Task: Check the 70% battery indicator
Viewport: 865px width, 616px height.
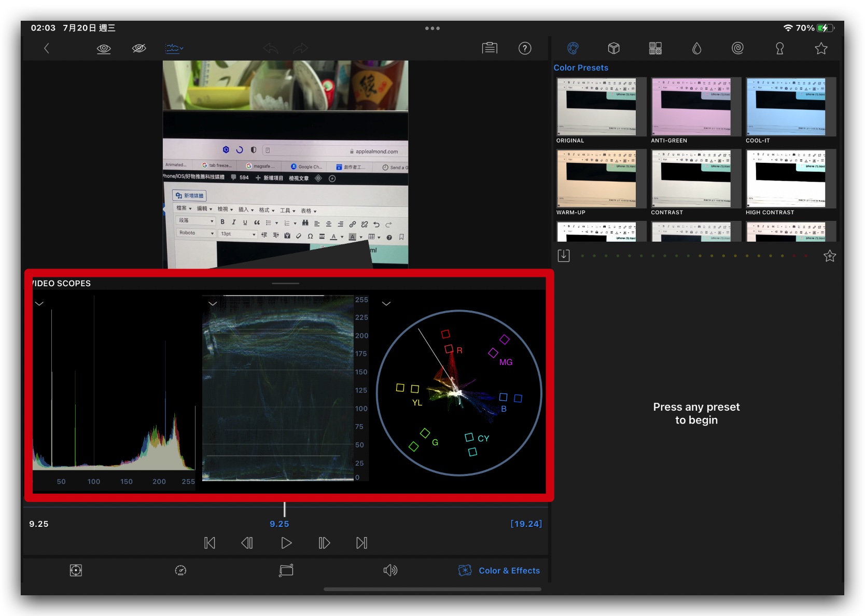Action: pos(815,28)
